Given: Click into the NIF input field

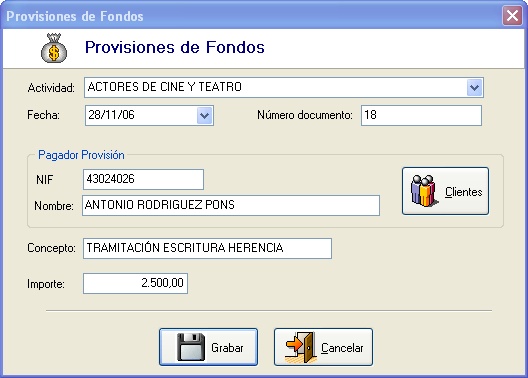Looking at the screenshot, I should pos(143,179).
